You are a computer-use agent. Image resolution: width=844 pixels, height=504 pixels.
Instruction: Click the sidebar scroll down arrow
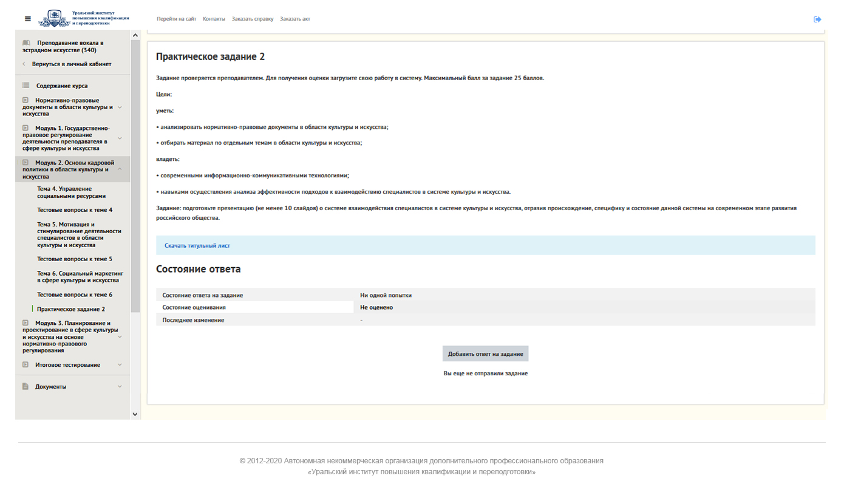(x=135, y=414)
